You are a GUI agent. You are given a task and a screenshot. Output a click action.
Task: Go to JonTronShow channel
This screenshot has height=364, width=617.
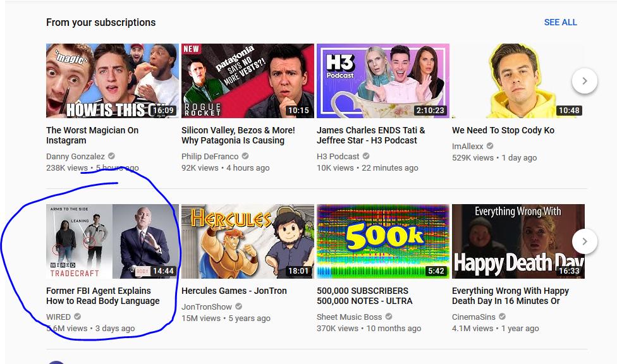click(x=207, y=306)
